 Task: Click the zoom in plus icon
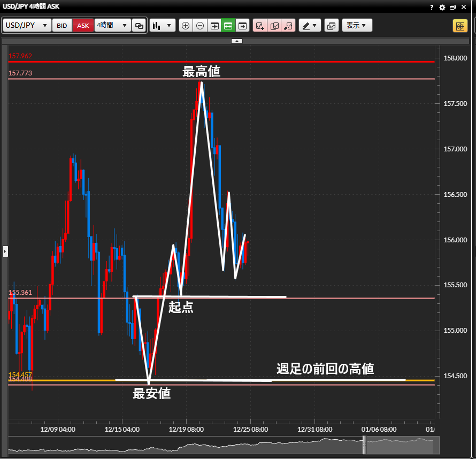186,26
